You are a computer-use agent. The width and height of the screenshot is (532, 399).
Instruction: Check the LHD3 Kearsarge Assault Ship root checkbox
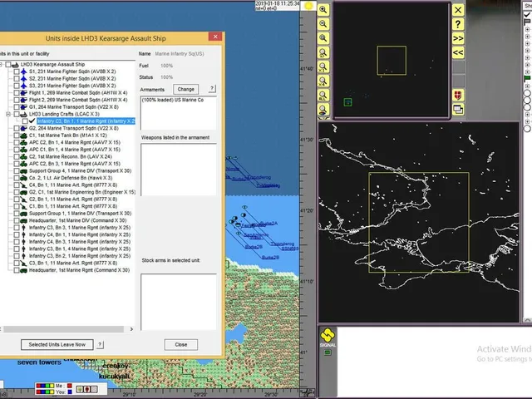[8, 65]
